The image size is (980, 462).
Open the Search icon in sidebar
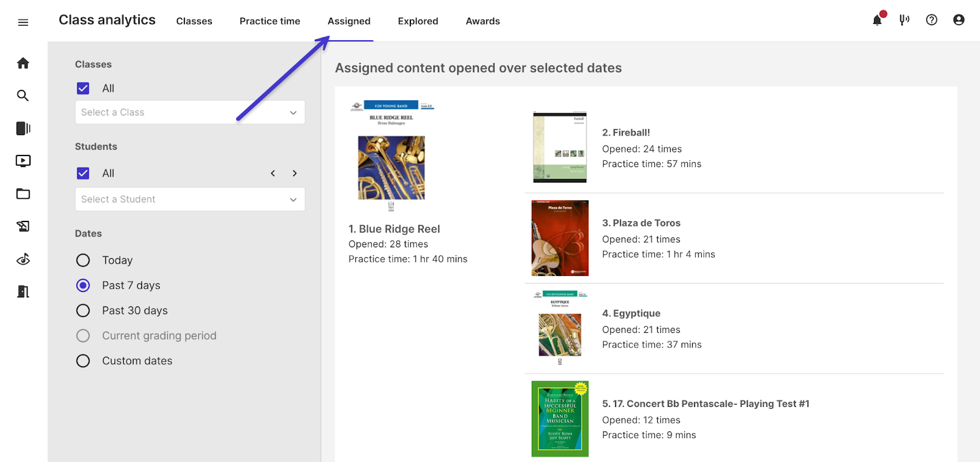(23, 95)
